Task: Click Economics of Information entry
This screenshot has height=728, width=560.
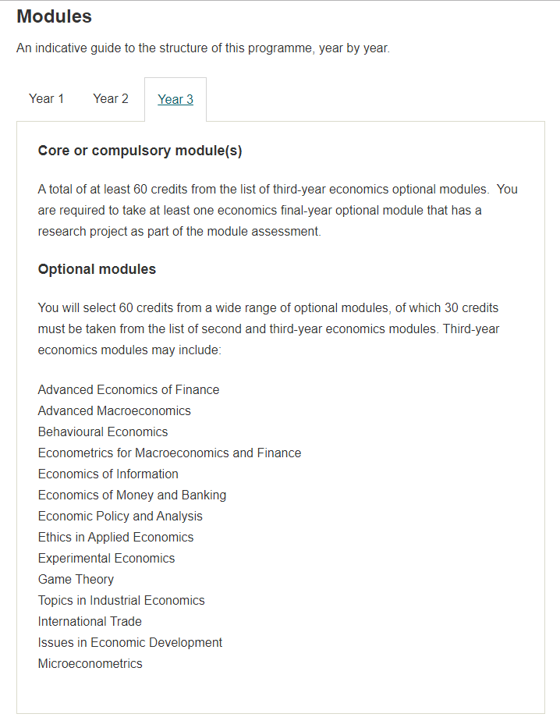Action: click(x=108, y=474)
